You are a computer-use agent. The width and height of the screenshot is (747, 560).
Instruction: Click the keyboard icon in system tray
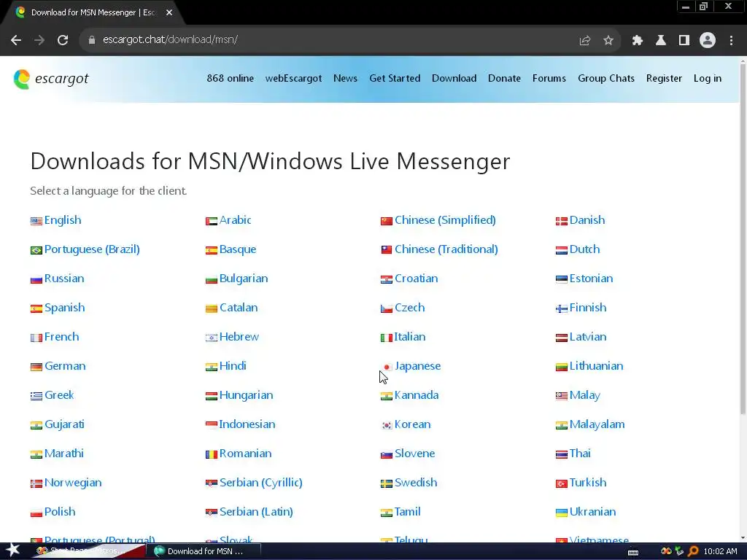point(633,552)
